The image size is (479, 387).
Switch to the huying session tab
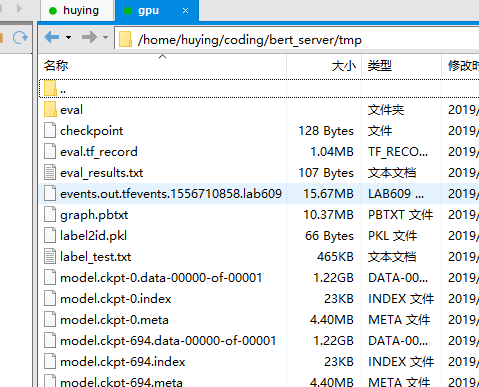coord(78,11)
